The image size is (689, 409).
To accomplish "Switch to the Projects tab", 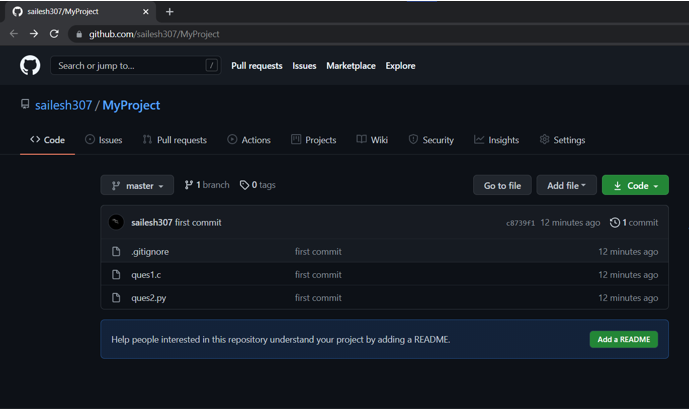I will [x=314, y=140].
